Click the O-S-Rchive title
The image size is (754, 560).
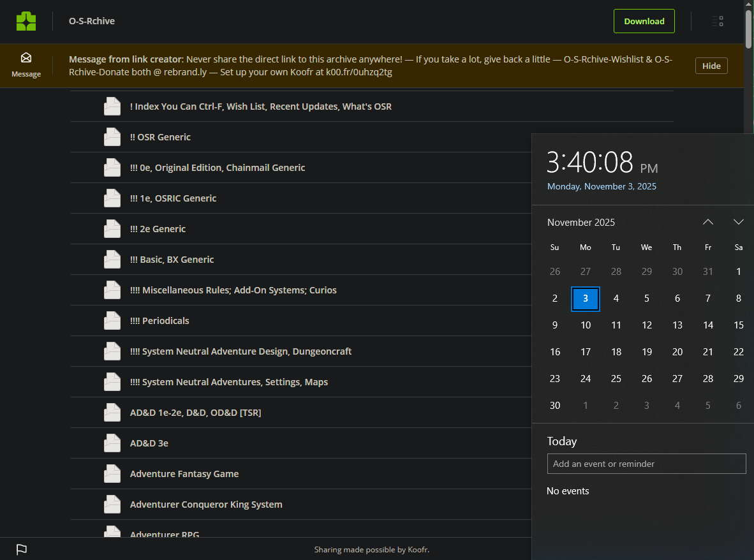pyautogui.click(x=92, y=21)
